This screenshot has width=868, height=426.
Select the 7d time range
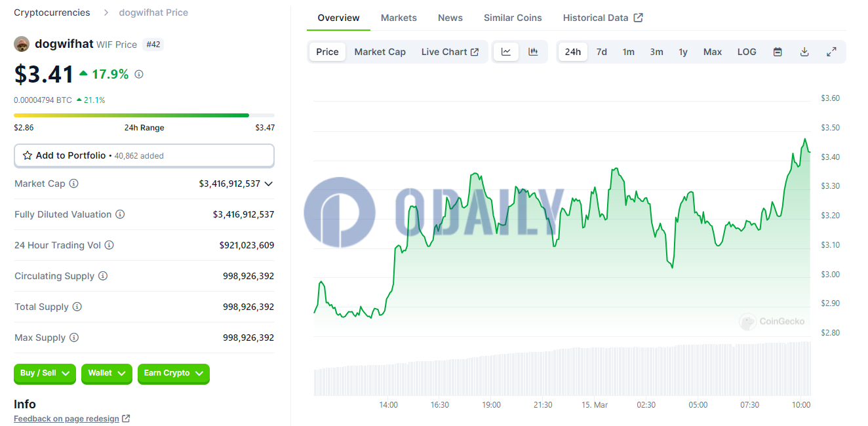tap(601, 52)
